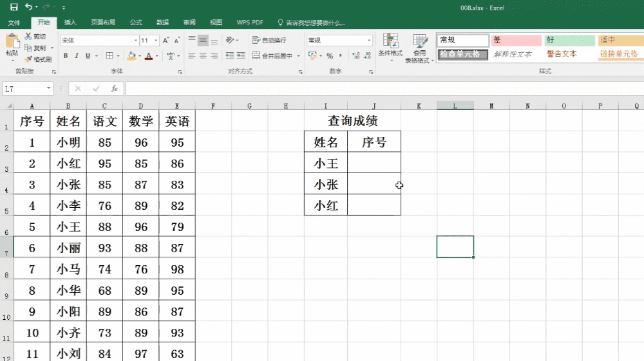The height and width of the screenshot is (361, 644).
Task: Open number format dropdown 常规
Action: click(x=369, y=40)
